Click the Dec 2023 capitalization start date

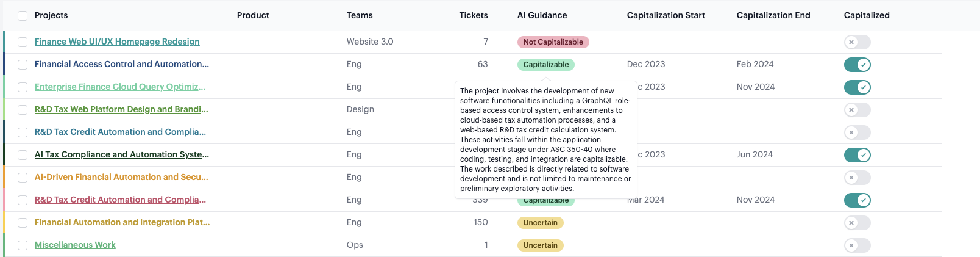pyautogui.click(x=646, y=64)
